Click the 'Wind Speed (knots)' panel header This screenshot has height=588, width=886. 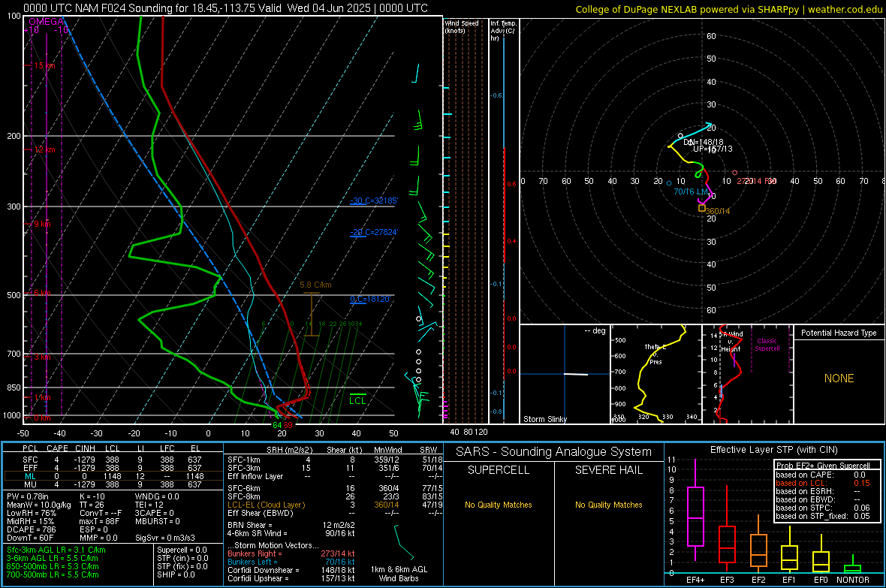[x=461, y=26]
